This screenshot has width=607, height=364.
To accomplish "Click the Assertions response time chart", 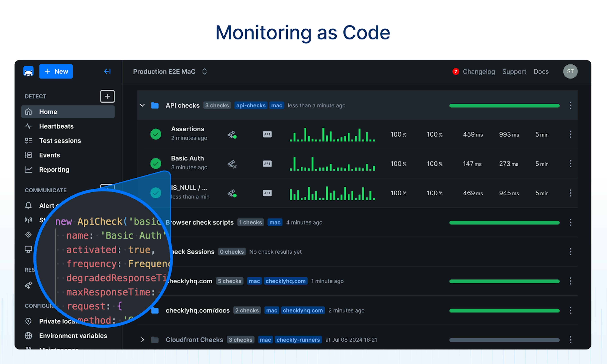I will pos(332,134).
